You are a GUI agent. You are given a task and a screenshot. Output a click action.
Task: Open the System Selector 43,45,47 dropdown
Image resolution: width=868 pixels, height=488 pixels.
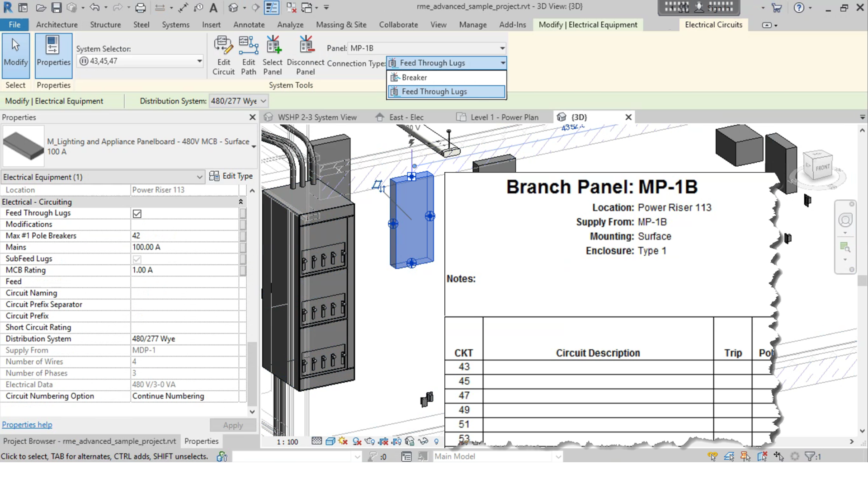point(199,61)
